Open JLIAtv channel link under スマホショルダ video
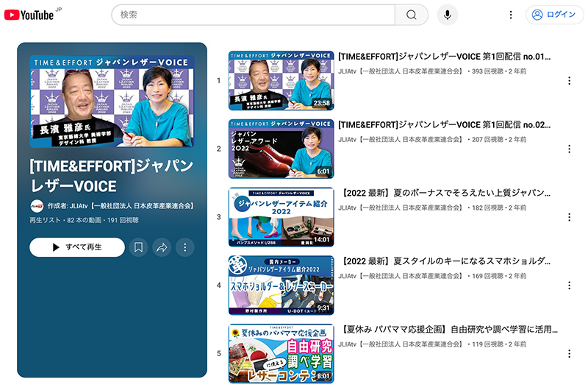 [x=401, y=276]
